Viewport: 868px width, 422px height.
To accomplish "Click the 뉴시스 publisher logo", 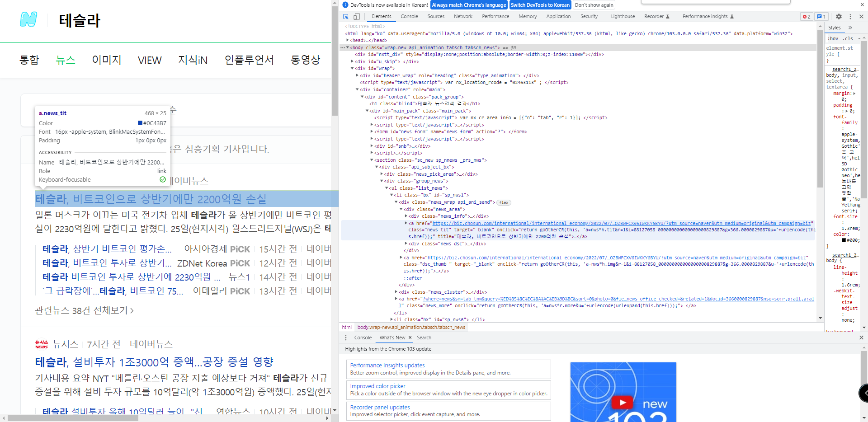I will pyautogui.click(x=42, y=344).
